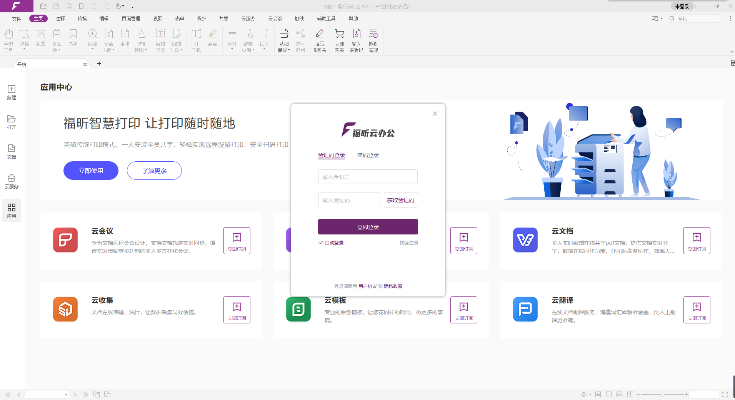
Task: Open the 快速注册 link in the login dialog
Action: [407, 242]
